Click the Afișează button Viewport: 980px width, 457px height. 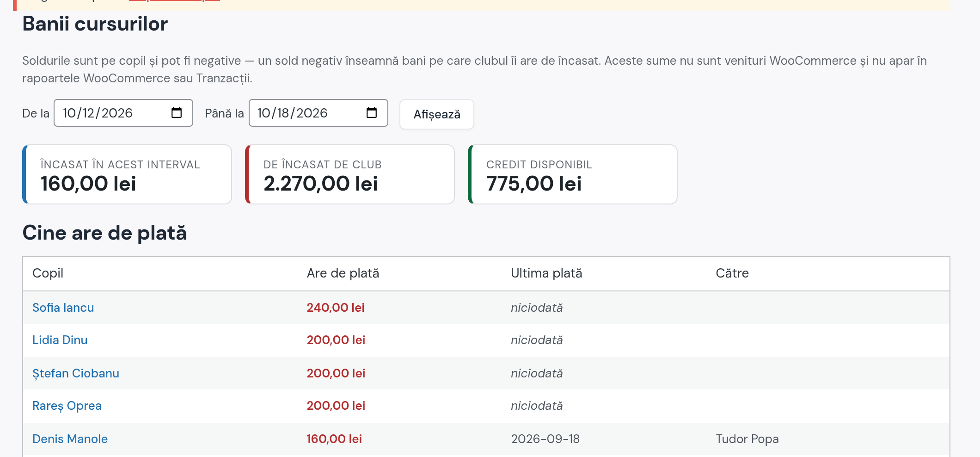point(437,114)
